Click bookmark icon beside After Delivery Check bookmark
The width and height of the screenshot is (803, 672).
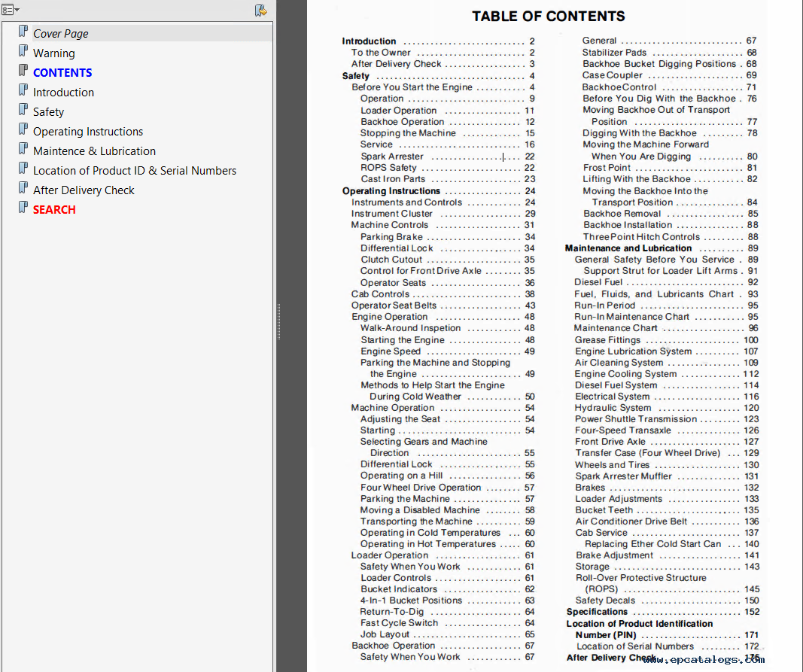(23, 189)
